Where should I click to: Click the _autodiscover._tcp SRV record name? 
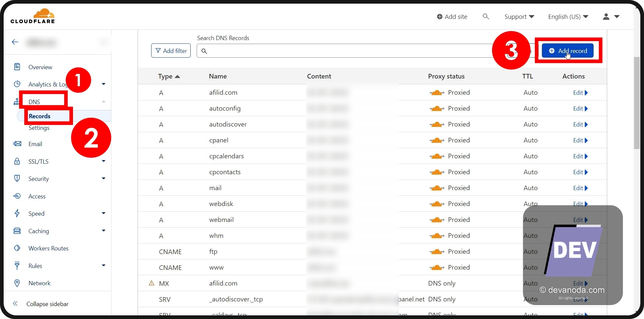(236, 299)
